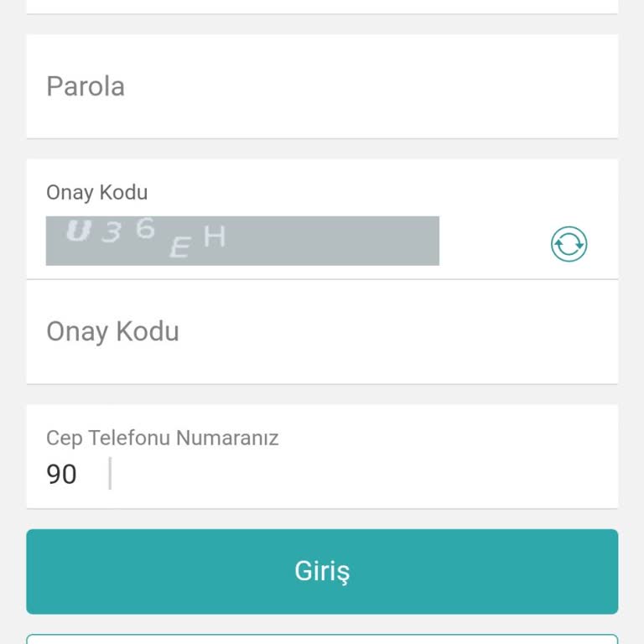Screen dimensions: 644x644
Task: Click the divider beside the 90 prefix
Action: [x=110, y=474]
